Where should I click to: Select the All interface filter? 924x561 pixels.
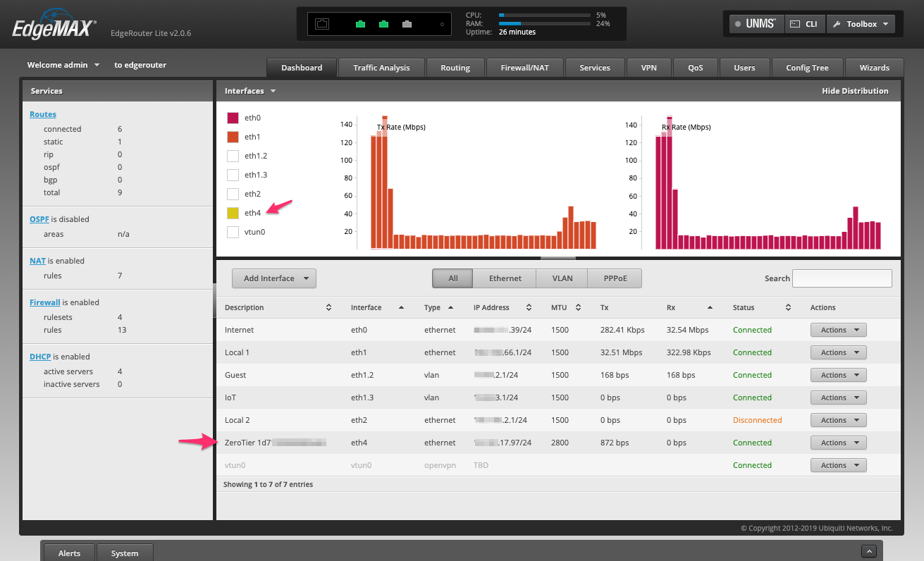point(452,278)
